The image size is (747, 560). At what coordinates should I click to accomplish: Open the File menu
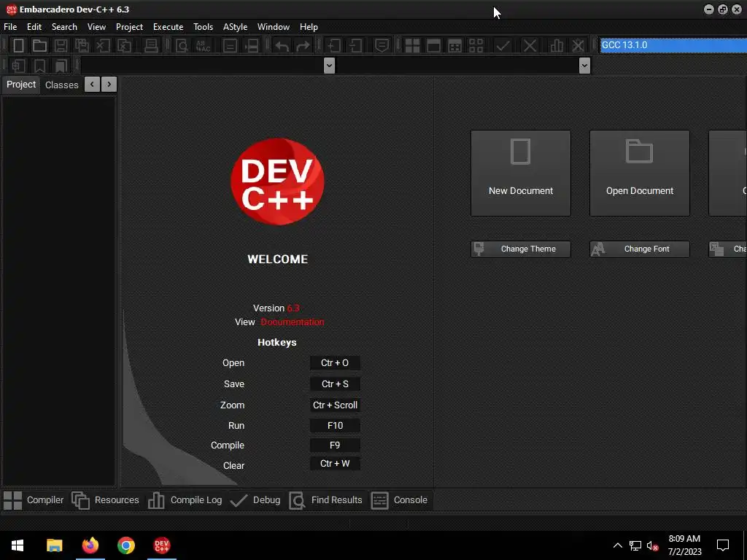pos(10,27)
